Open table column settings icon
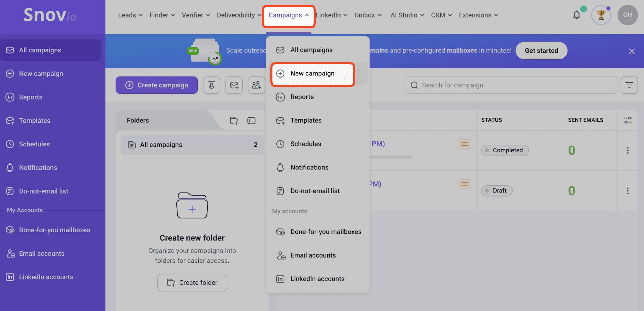The width and height of the screenshot is (644, 311). (x=628, y=120)
